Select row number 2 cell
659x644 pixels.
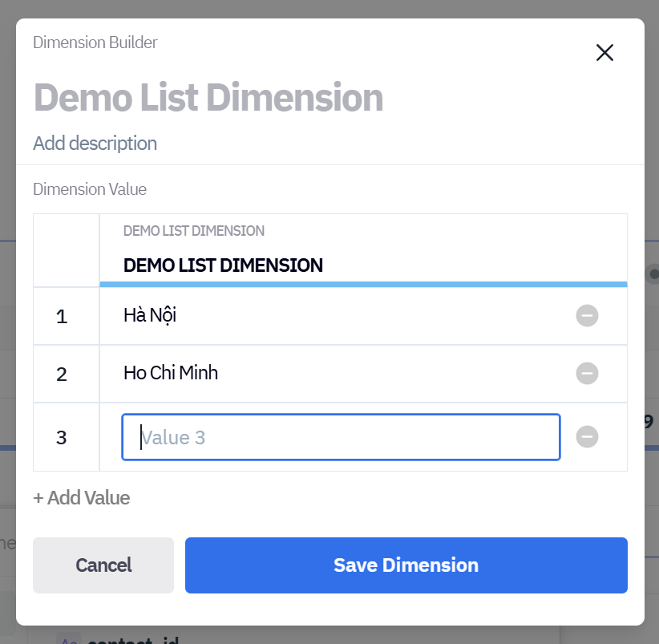[x=63, y=374]
